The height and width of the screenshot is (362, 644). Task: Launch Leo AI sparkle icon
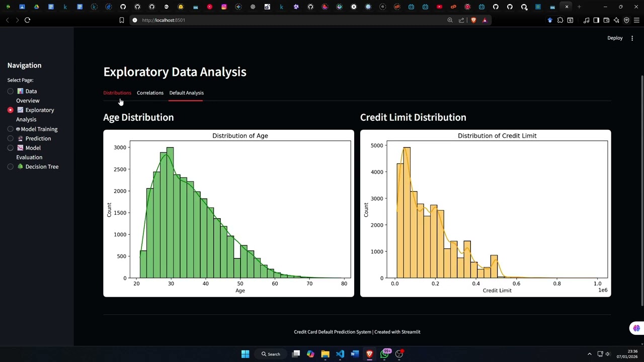616,20
